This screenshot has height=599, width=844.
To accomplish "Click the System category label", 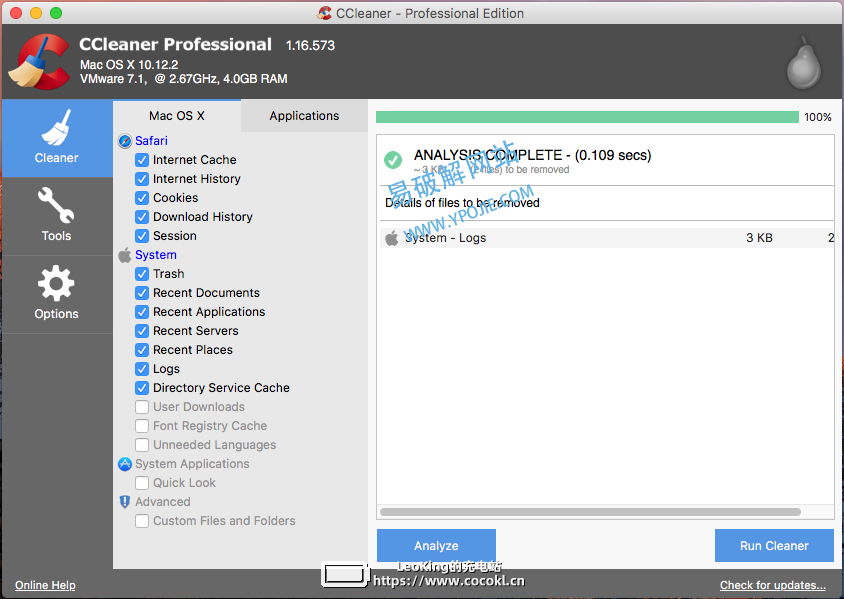I will (156, 255).
